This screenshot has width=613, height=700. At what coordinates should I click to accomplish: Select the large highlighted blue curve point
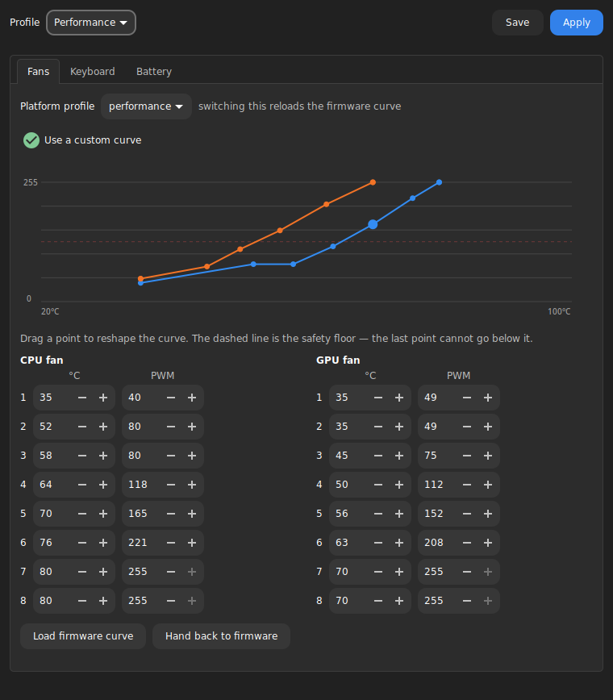(373, 224)
